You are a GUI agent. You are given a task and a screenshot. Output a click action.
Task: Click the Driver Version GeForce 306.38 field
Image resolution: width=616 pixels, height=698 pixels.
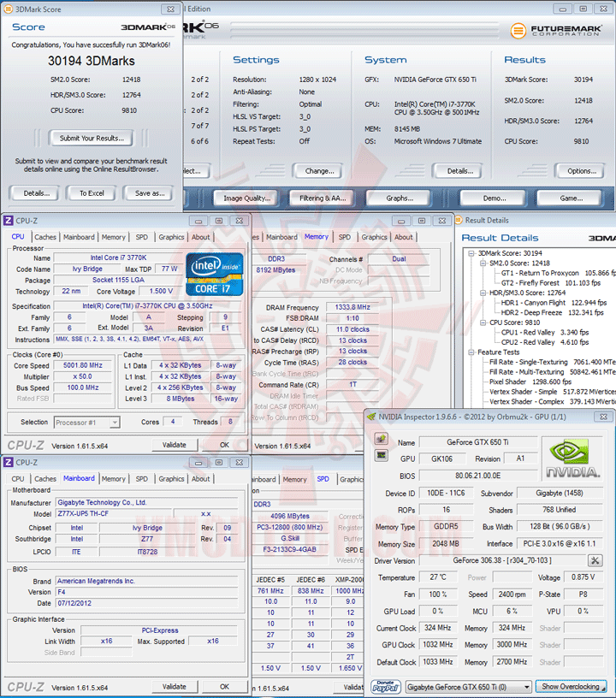tap(502, 560)
